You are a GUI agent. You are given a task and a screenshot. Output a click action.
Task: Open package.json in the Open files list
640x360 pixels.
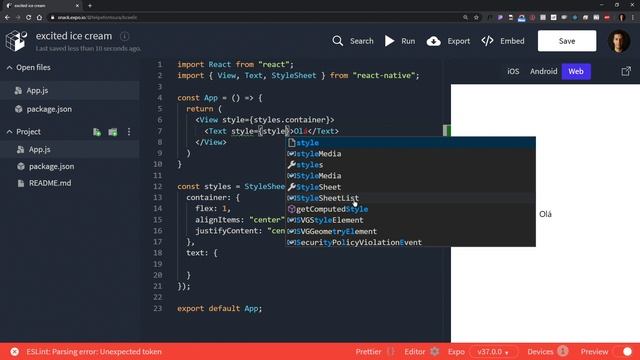tap(69, 109)
